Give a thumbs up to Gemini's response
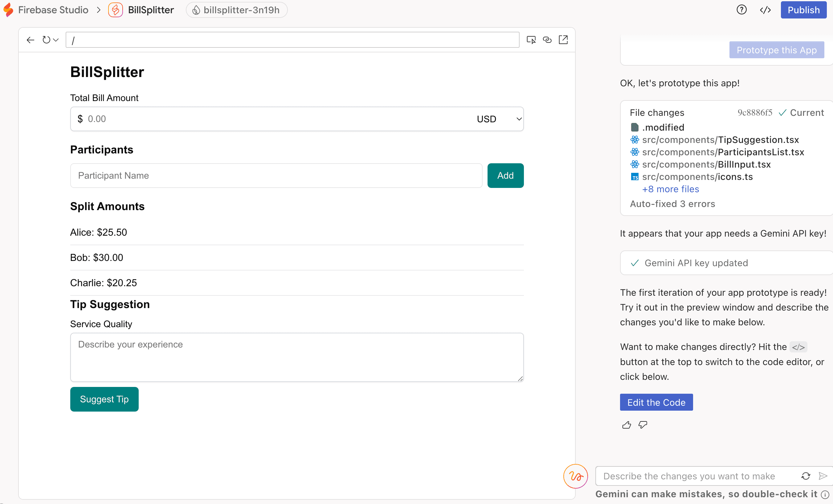Image resolution: width=833 pixels, height=504 pixels. click(626, 425)
